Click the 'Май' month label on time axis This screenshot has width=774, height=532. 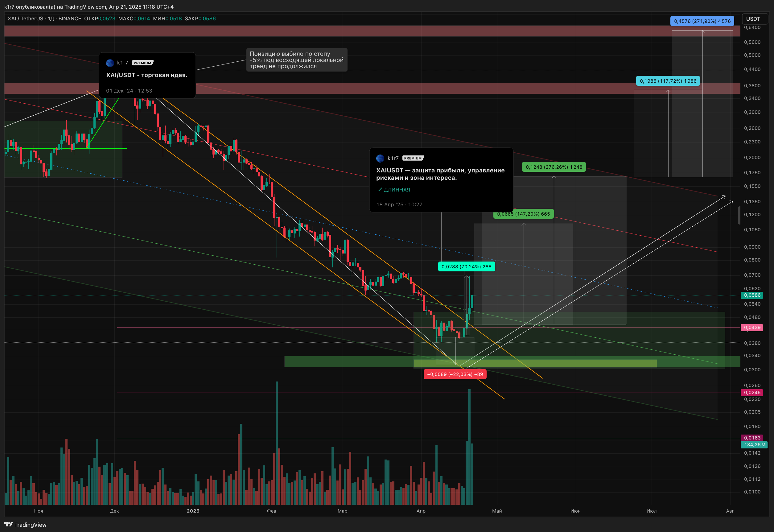[x=497, y=511]
